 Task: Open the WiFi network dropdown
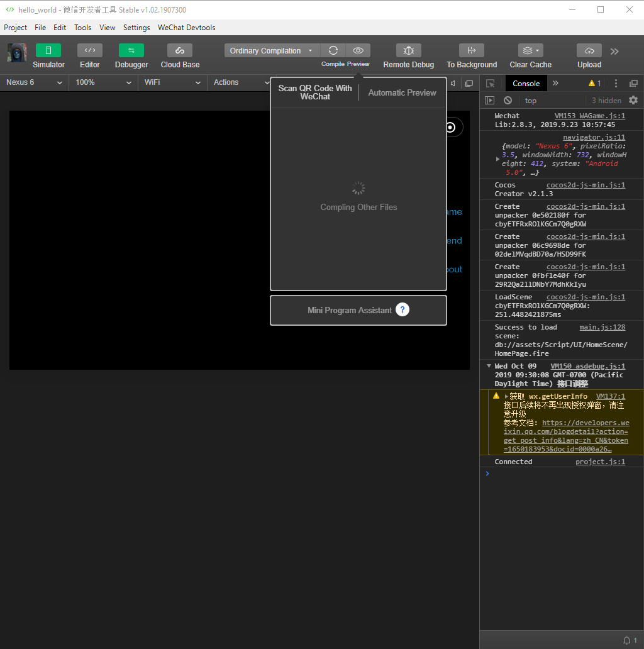click(172, 82)
